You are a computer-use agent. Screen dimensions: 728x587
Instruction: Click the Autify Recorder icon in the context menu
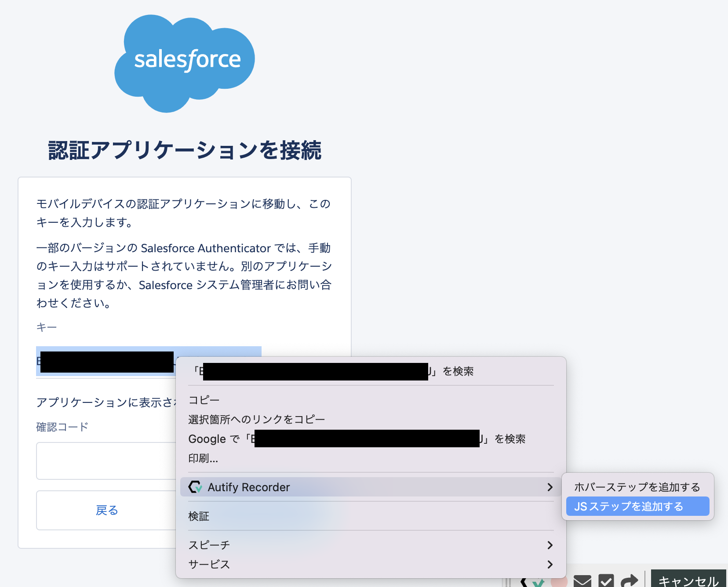point(195,487)
